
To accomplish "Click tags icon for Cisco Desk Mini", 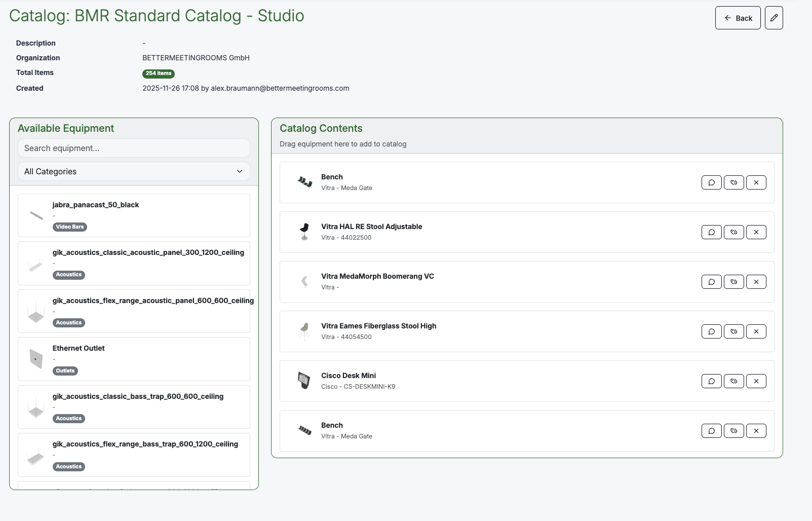I will [x=733, y=381].
